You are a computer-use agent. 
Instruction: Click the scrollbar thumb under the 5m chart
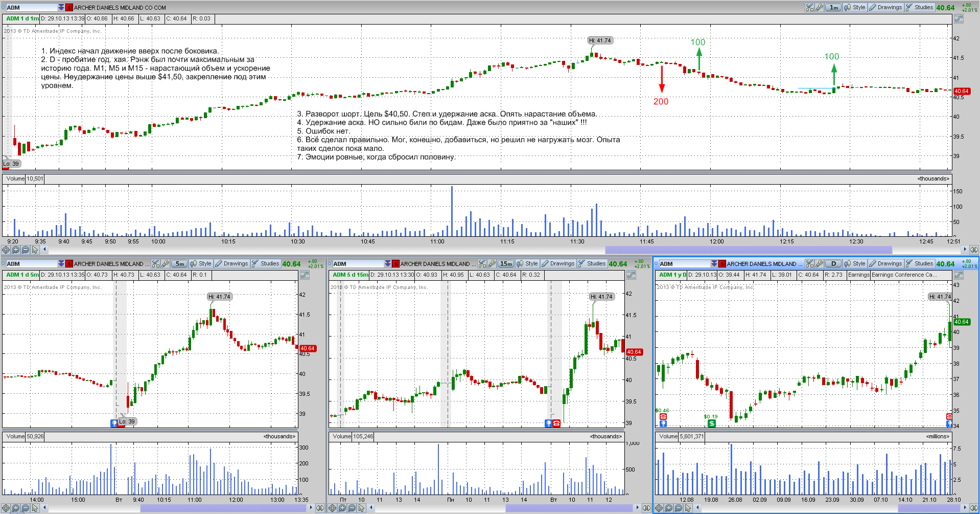[223, 508]
